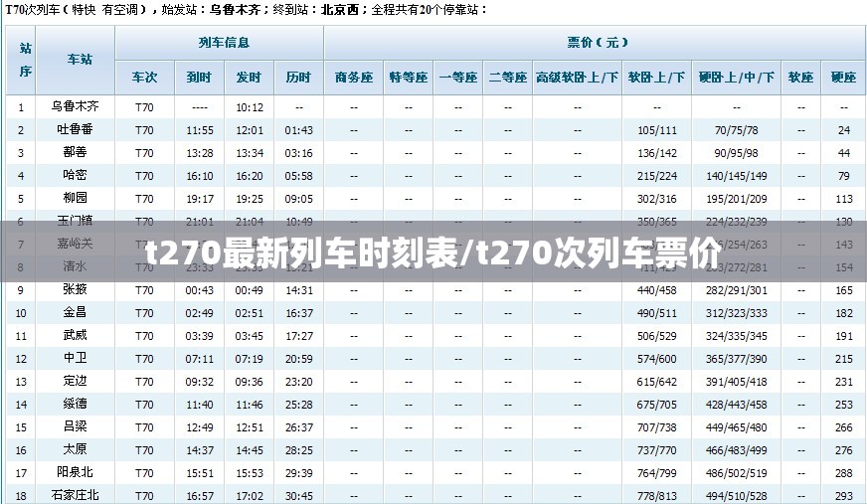The width and height of the screenshot is (867, 504).
Task: Click the 软卧上/下 column header
Action: tap(657, 78)
